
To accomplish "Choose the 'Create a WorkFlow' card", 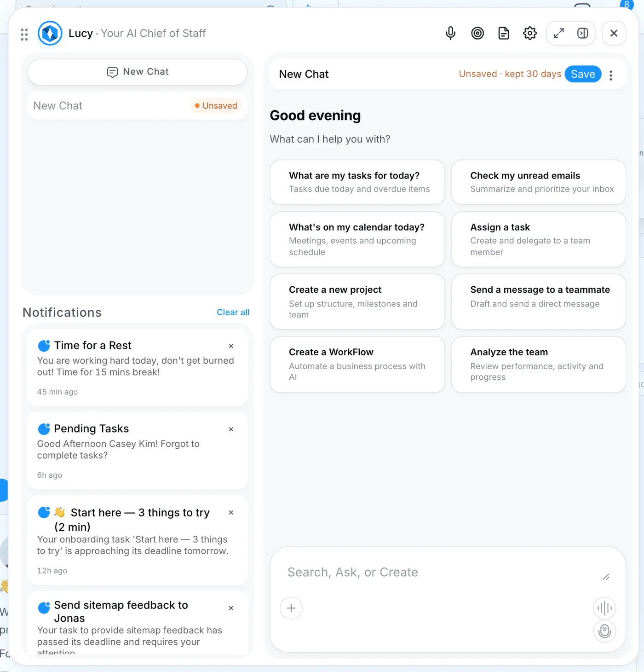I will (x=357, y=365).
